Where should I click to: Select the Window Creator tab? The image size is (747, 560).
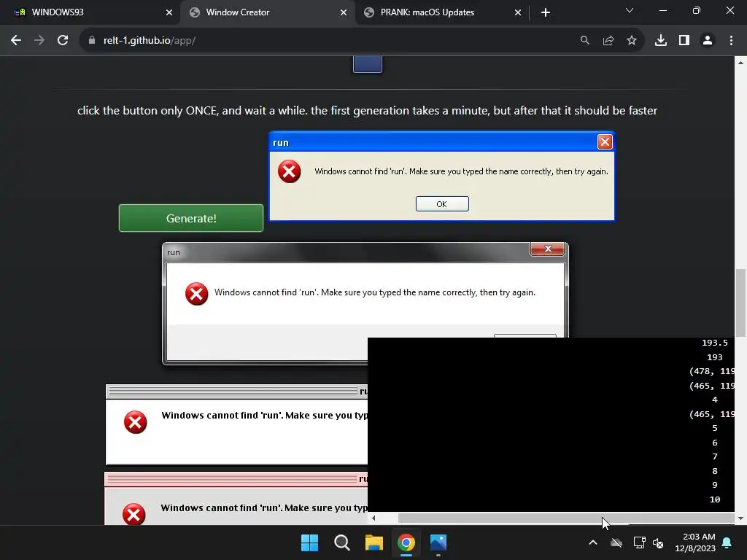267,12
